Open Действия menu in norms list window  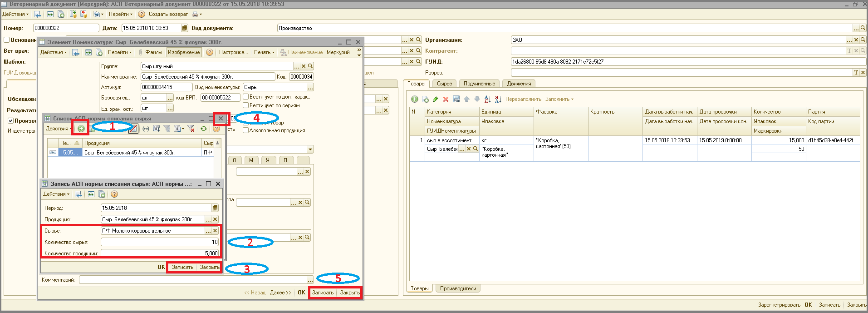click(x=59, y=129)
